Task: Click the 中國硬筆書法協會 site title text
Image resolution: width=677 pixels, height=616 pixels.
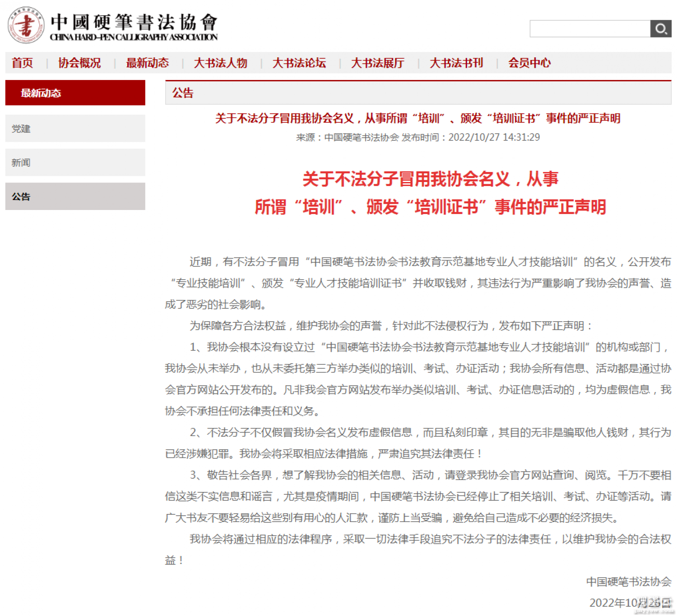Action: (134, 22)
